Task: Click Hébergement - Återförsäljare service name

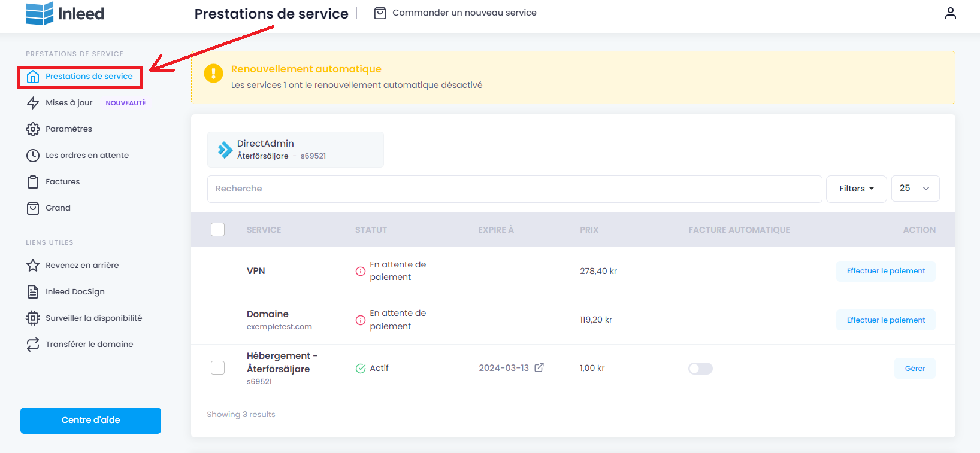Action: click(282, 363)
